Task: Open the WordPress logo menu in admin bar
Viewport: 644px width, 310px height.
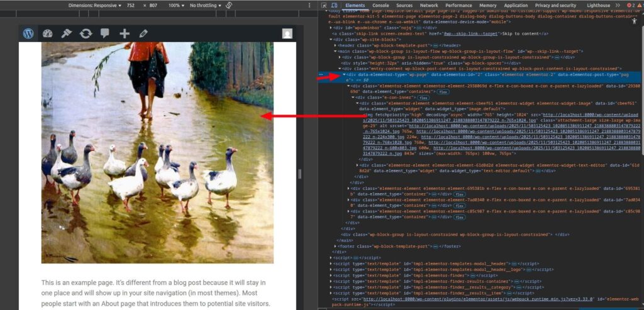Action: pyautogui.click(x=28, y=34)
